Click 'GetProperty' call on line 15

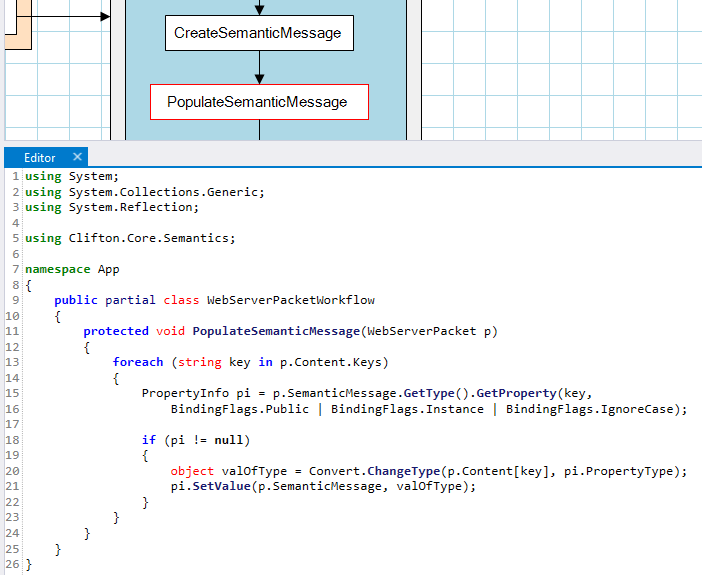516,393
